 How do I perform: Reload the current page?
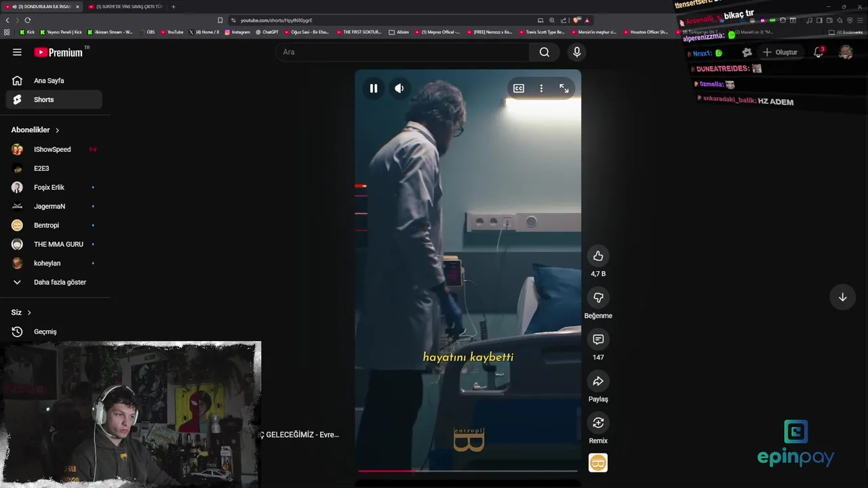point(28,20)
